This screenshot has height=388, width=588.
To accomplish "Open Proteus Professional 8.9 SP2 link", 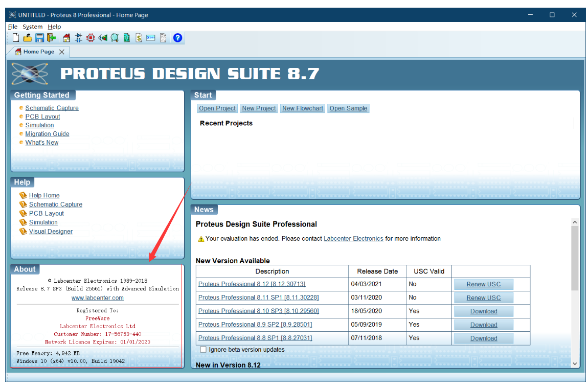I will [x=255, y=324].
